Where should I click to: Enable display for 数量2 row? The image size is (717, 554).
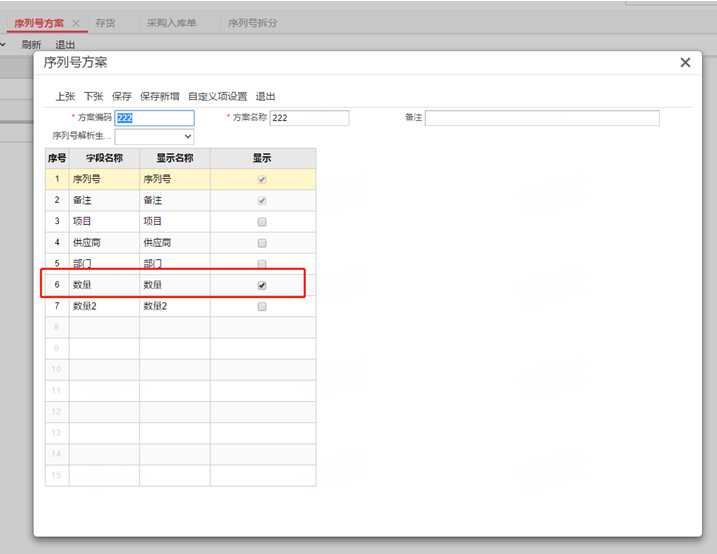(262, 307)
